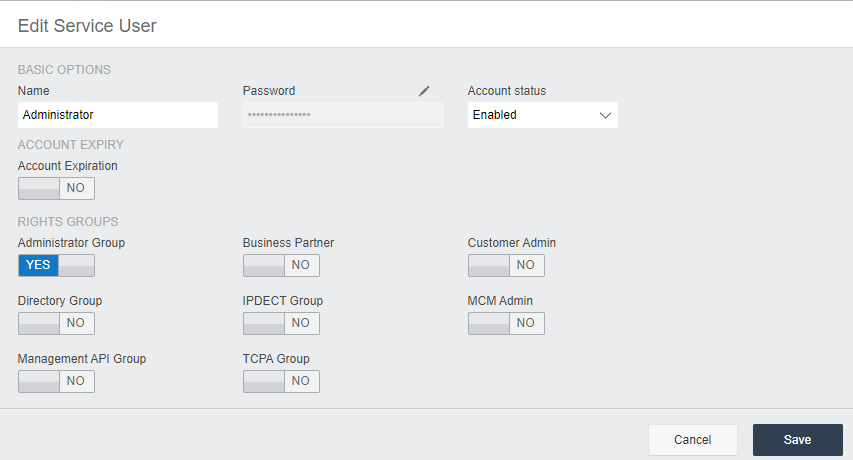Cancel editing the service user
The image size is (853, 460).
point(693,440)
